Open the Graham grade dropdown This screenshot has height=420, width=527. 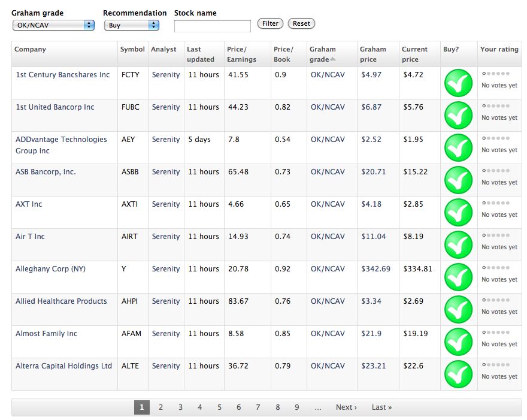click(x=53, y=25)
